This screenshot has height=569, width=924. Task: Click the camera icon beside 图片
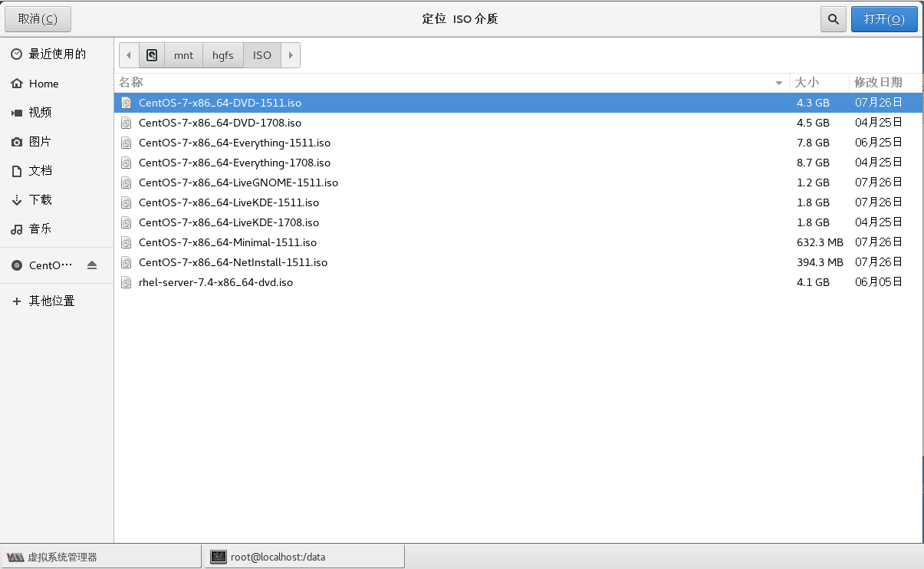coord(16,142)
